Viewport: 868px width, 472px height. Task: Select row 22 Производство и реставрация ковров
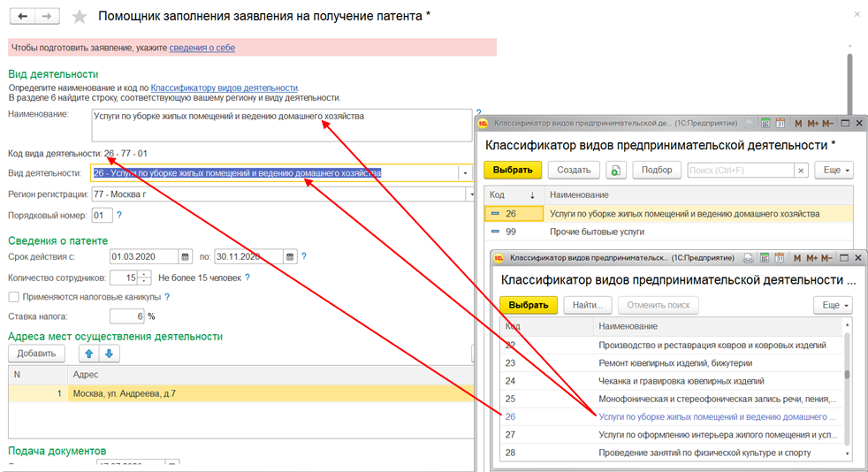pos(672,346)
